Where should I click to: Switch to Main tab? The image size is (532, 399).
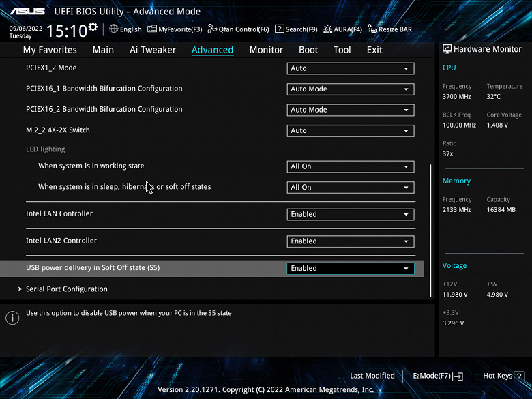point(103,50)
